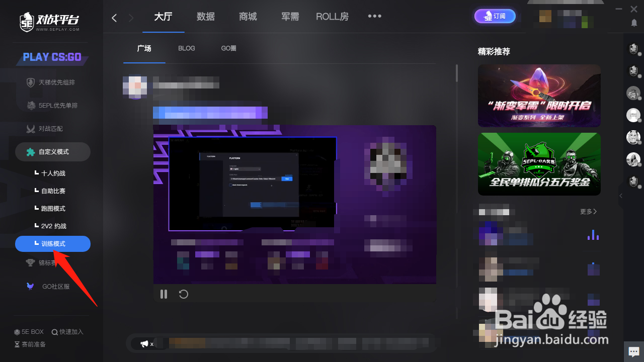Open the 渐变军需 promotion banner
Screen dimensions: 644x362
539,96
